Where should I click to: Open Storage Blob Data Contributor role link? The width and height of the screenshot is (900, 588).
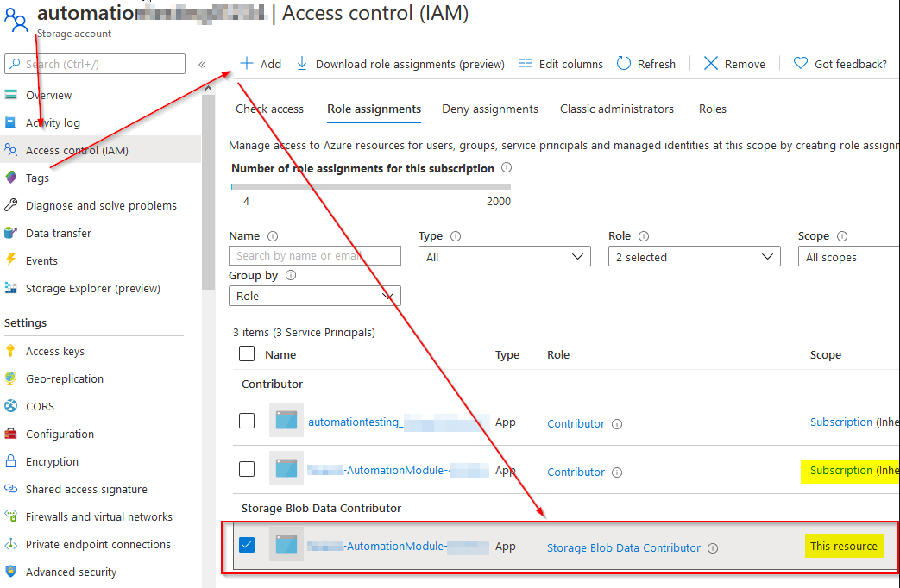point(624,547)
